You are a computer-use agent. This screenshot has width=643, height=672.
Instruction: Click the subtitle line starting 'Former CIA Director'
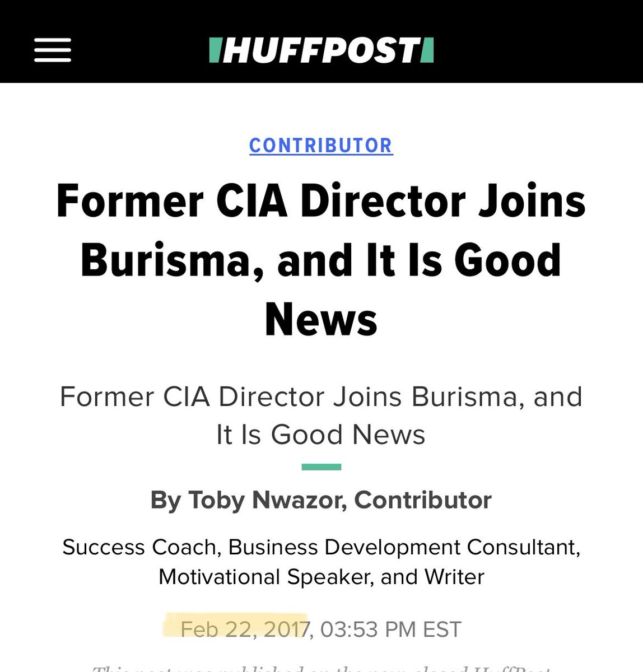(321, 397)
